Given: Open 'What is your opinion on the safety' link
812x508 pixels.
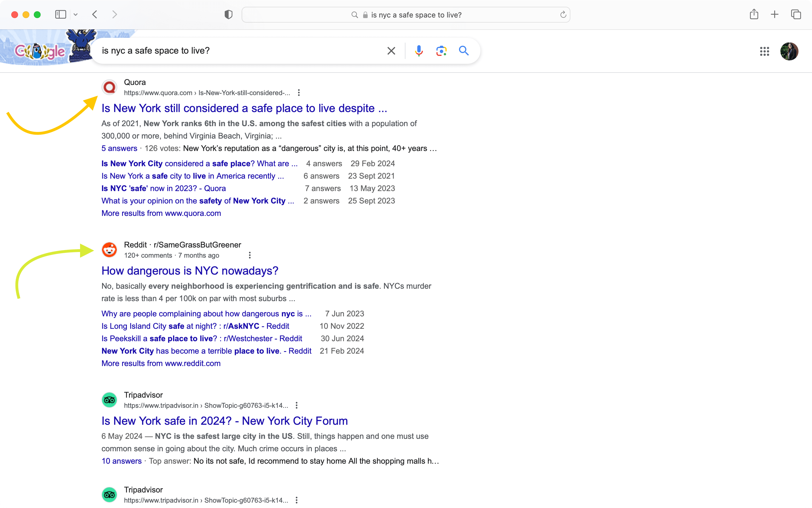Looking at the screenshot, I should 198,201.
